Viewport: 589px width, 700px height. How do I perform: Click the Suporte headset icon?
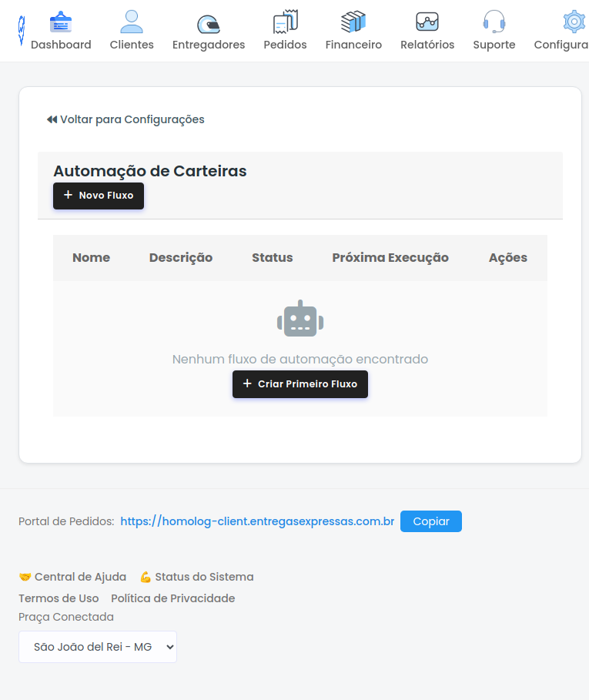coord(494,21)
